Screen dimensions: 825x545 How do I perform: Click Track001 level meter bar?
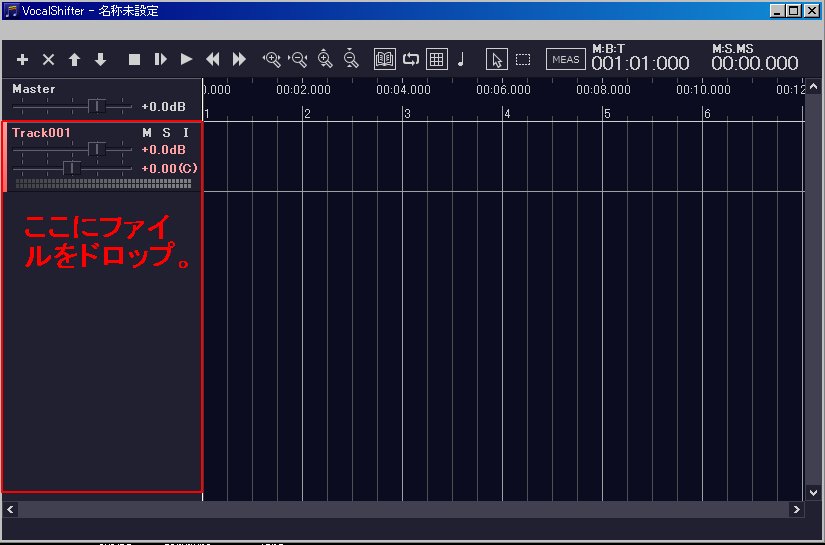(104, 183)
